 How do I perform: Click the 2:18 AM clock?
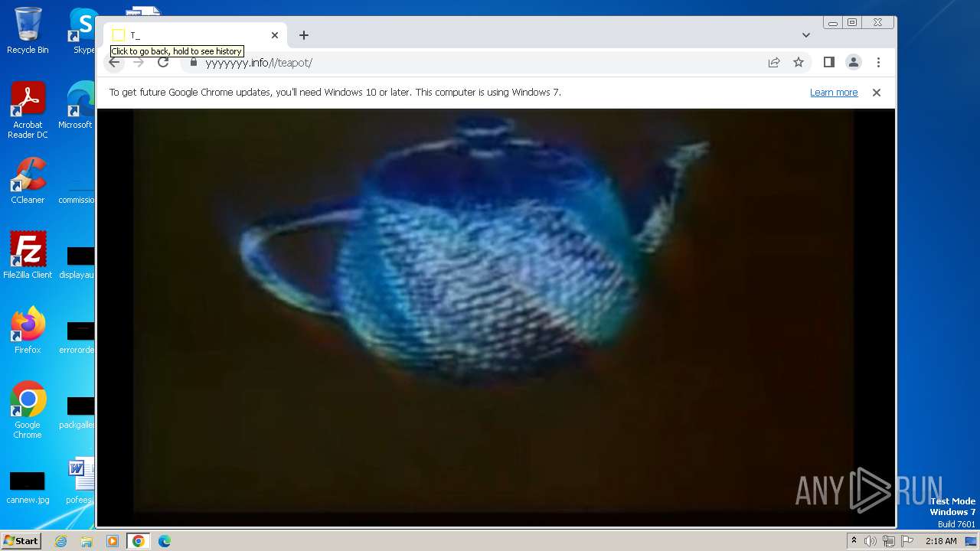pos(941,541)
